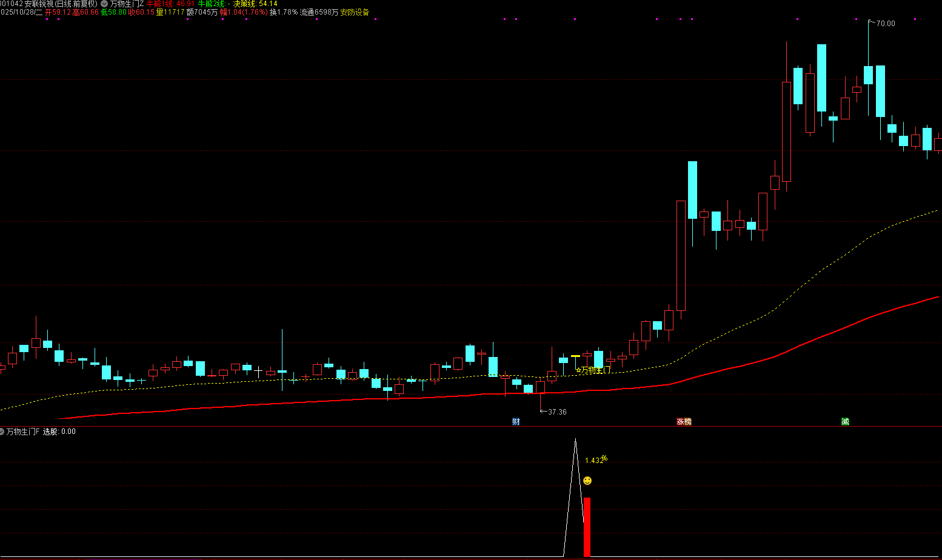The width and height of the screenshot is (942, 560).
Task: Click the opening price 开59.12
Action: pyautogui.click(x=58, y=12)
